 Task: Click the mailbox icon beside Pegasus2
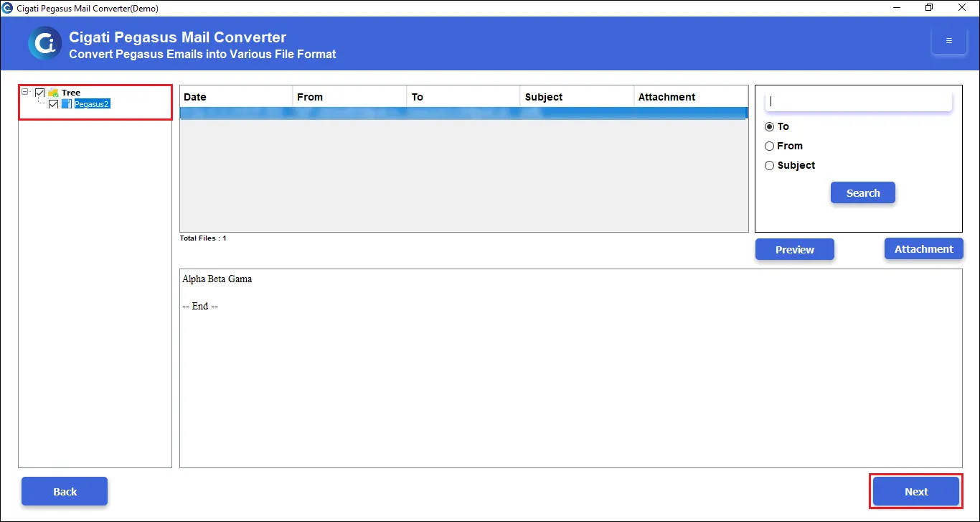(x=67, y=104)
